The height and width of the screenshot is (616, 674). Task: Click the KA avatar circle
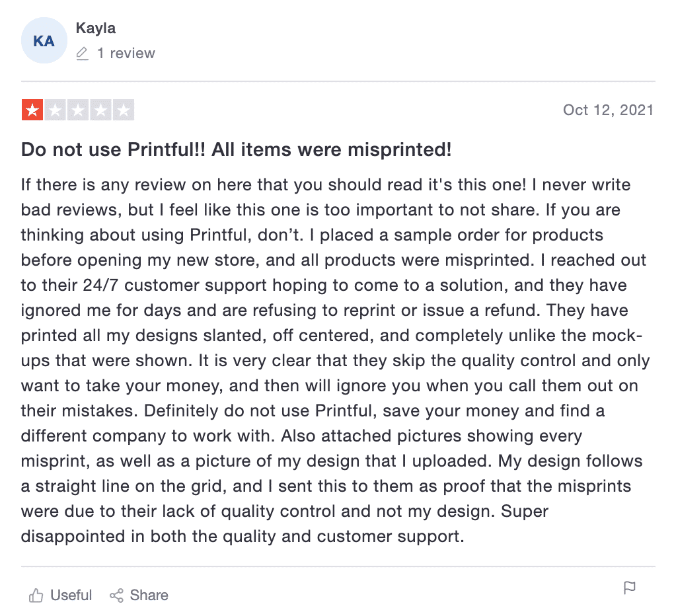point(44,40)
